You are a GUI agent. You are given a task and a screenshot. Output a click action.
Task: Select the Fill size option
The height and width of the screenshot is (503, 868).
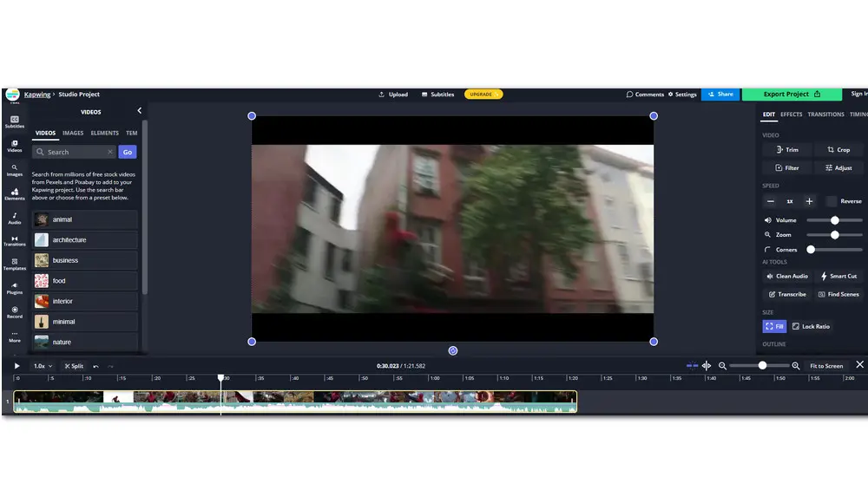coord(774,326)
